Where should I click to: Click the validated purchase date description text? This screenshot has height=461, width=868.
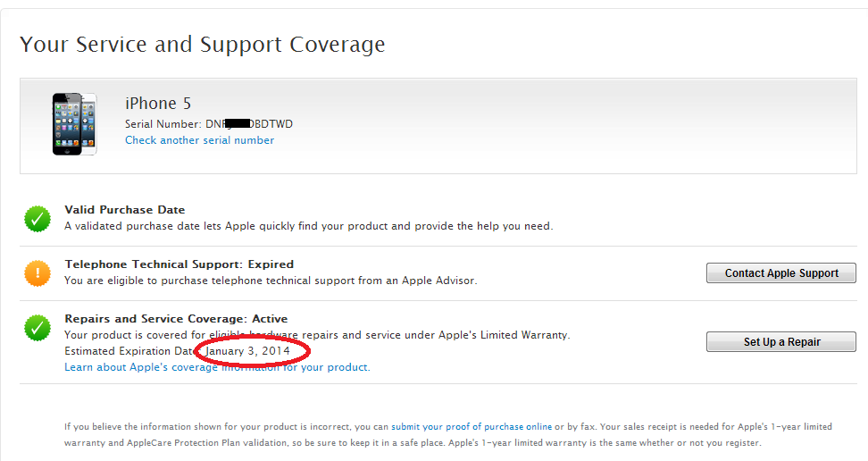point(308,226)
